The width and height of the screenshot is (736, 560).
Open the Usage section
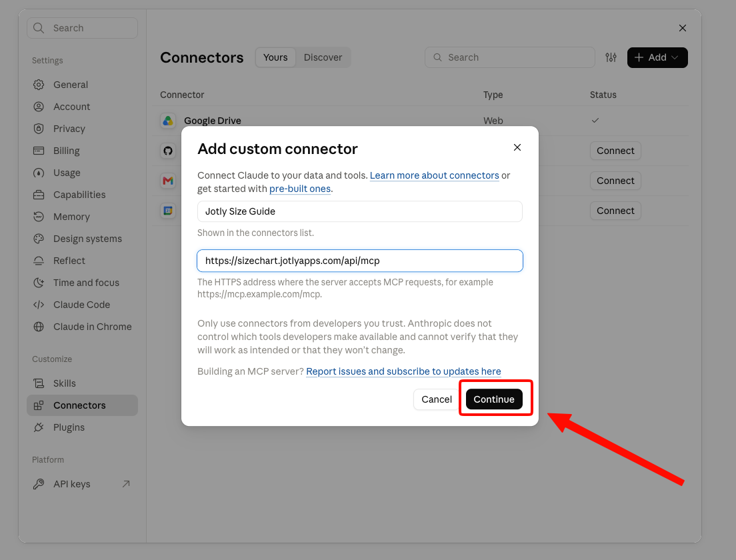[82, 173]
